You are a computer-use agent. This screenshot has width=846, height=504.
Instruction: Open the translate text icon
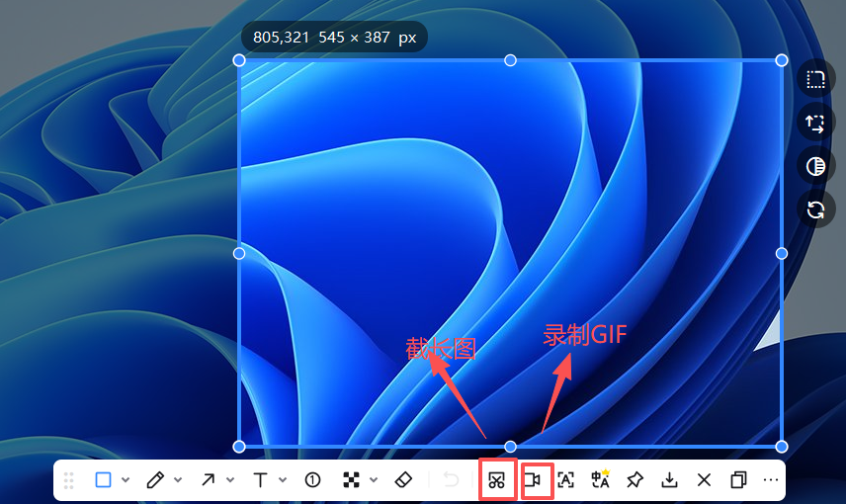pos(601,478)
